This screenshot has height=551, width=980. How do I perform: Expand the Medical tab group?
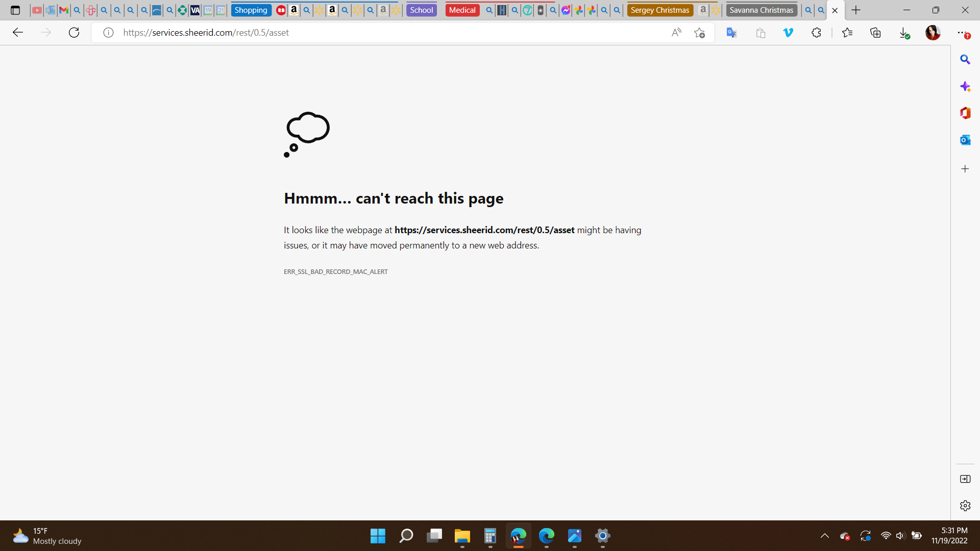(462, 10)
